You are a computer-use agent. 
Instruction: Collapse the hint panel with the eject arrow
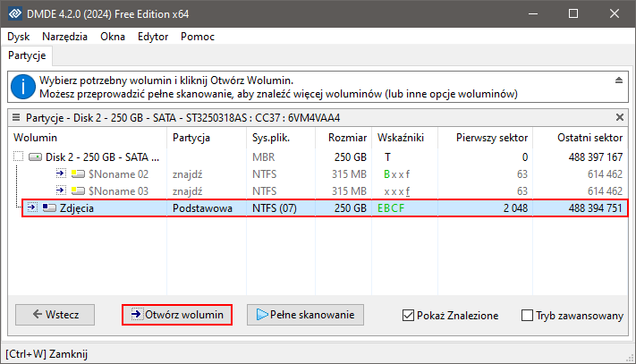[x=618, y=80]
